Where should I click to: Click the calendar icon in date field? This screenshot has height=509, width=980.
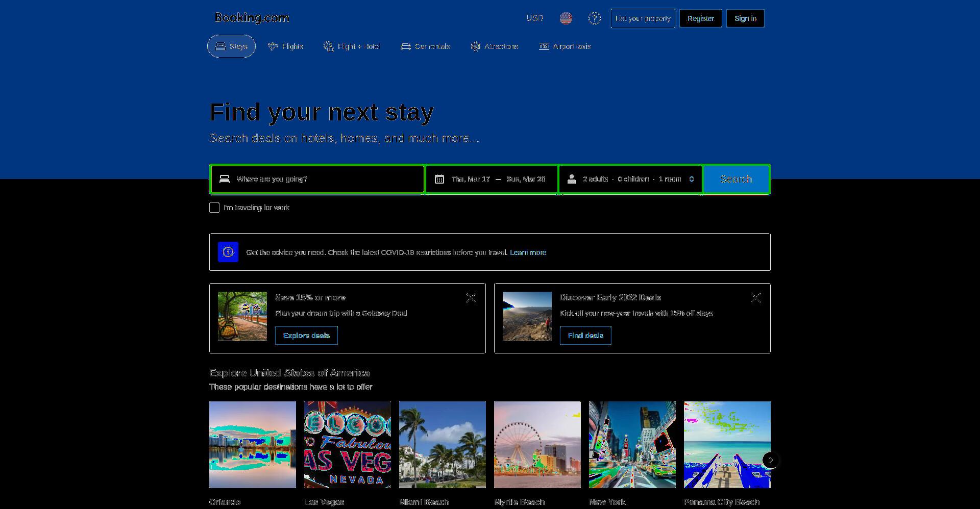[x=439, y=179]
